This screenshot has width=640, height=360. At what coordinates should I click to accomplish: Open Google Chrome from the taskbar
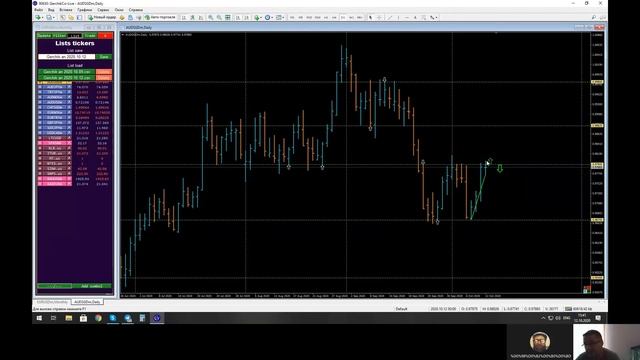98,318
